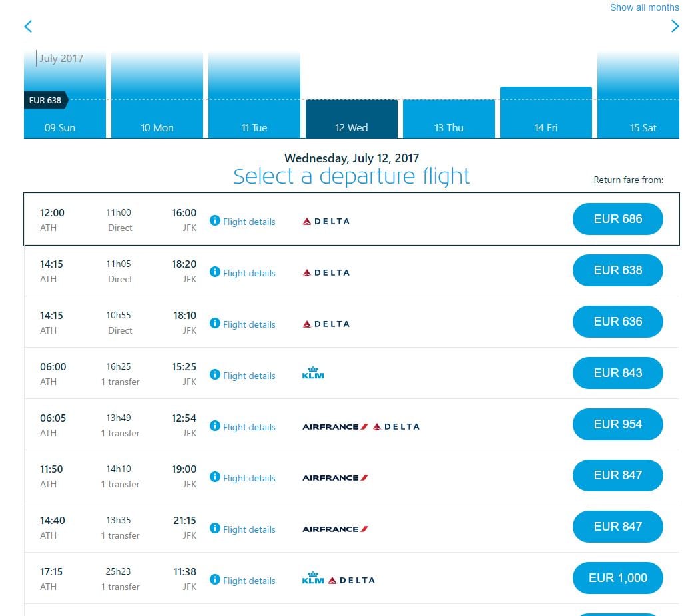Click Delta logo on 11h05 flight

(x=326, y=272)
